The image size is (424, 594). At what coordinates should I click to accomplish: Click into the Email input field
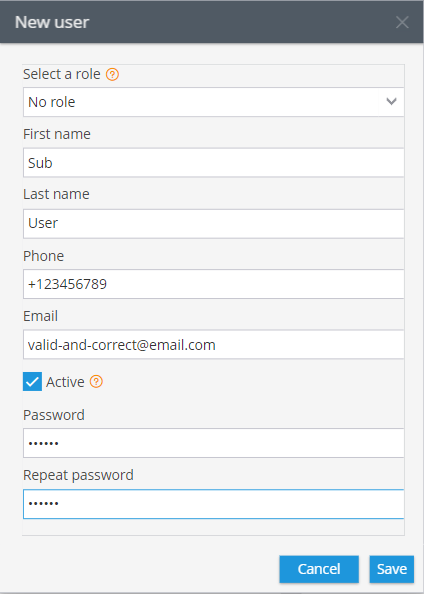tap(214, 345)
